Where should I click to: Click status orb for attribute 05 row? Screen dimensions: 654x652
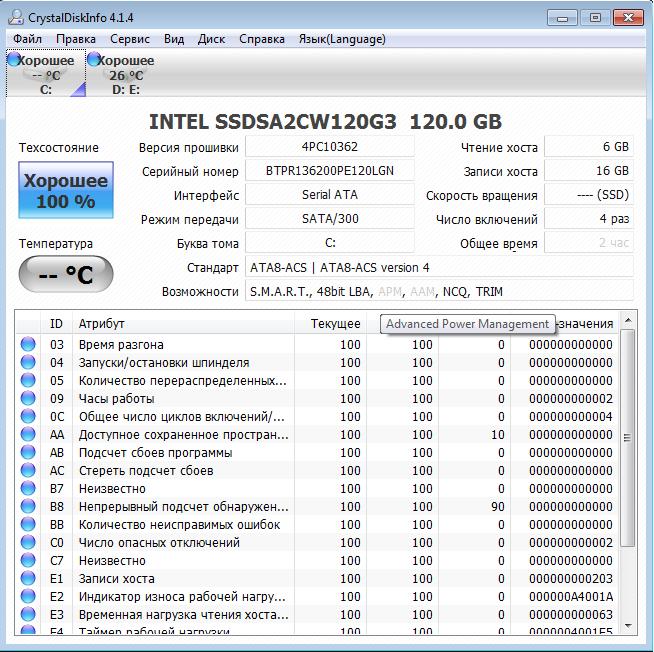(28, 380)
